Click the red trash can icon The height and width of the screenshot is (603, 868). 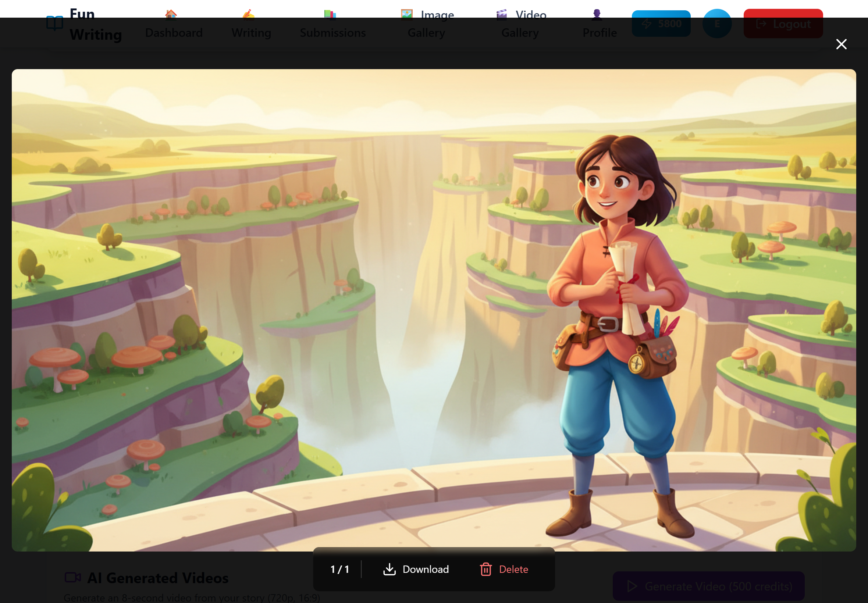(x=485, y=569)
